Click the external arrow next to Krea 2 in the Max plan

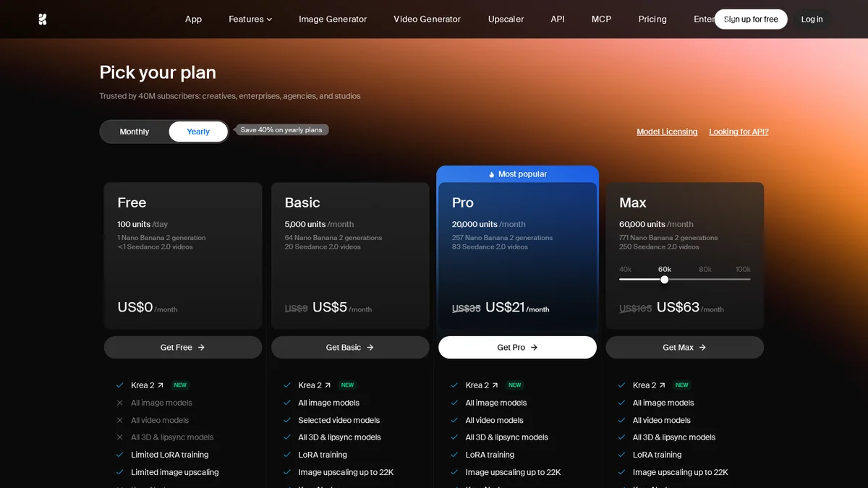click(662, 385)
